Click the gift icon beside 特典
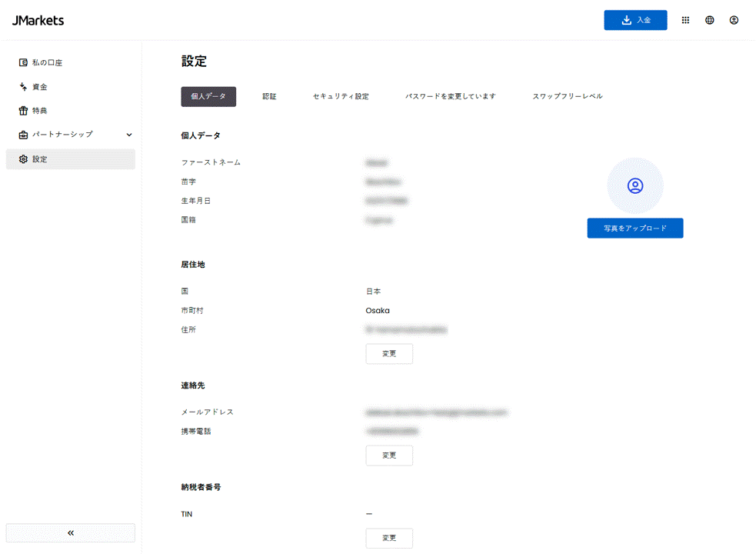Image resolution: width=756 pixels, height=554 pixels. tap(23, 111)
